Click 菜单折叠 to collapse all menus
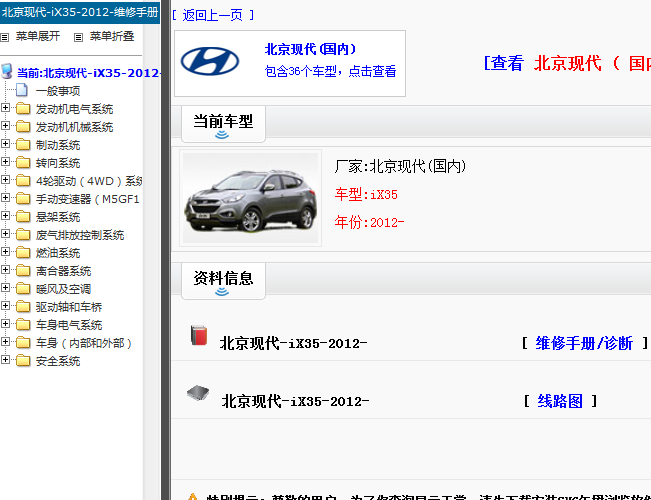The image size is (651, 500). pos(112,37)
